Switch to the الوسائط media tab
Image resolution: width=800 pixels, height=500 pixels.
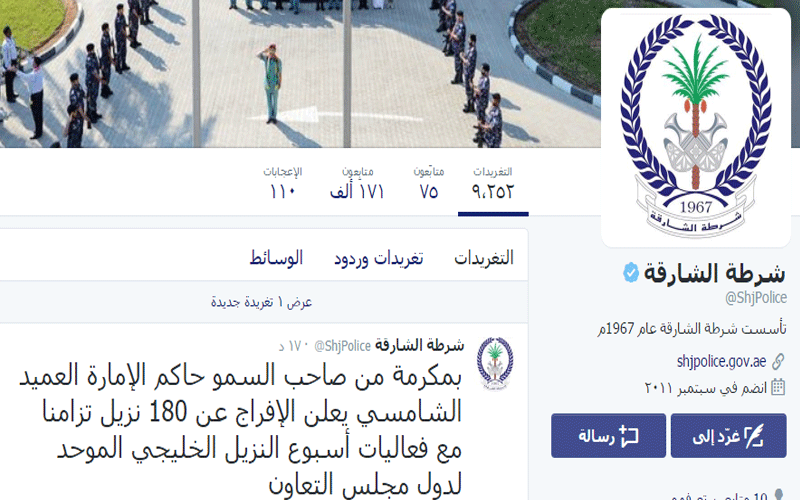pos(276,258)
